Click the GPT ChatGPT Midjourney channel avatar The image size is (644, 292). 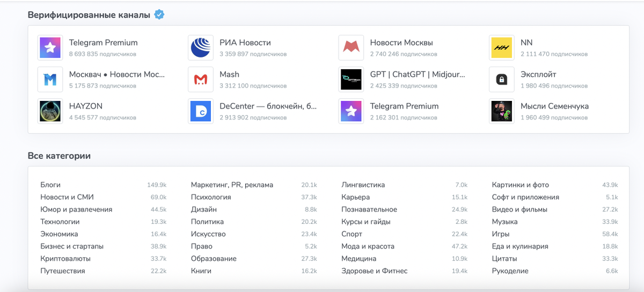click(x=352, y=80)
